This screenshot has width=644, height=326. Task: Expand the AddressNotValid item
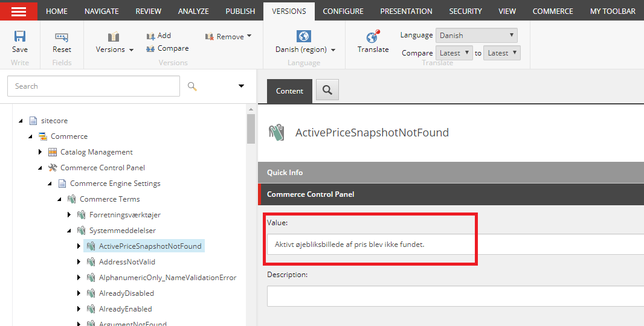[79, 262]
